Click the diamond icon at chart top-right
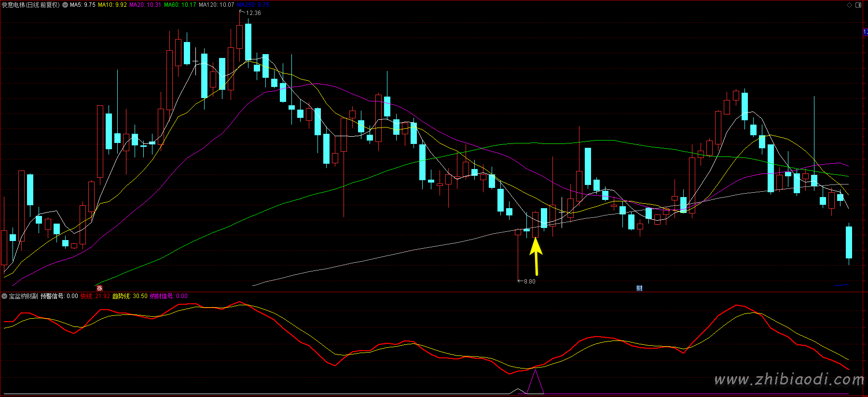 point(850,5)
